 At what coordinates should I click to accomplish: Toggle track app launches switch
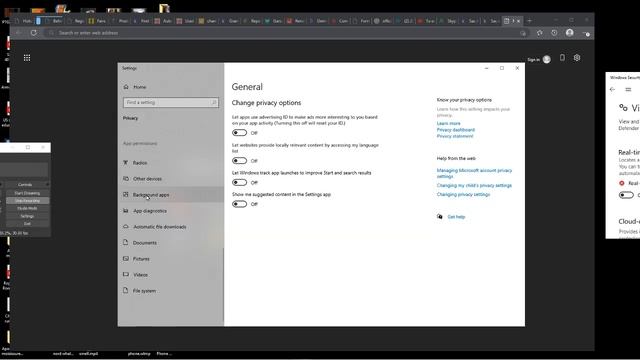(240, 182)
